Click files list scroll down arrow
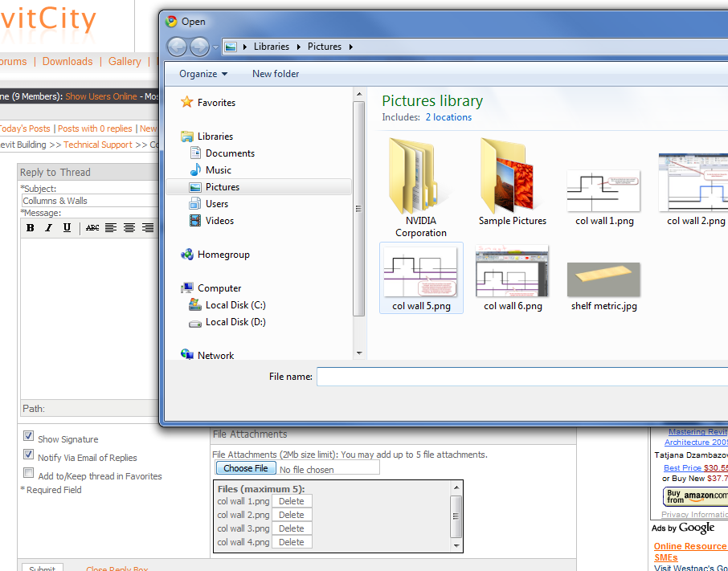The image size is (728, 571). click(x=456, y=545)
